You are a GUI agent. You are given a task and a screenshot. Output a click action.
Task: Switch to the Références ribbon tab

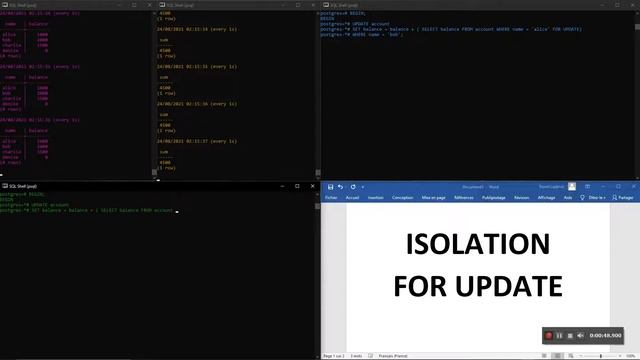coord(464,198)
